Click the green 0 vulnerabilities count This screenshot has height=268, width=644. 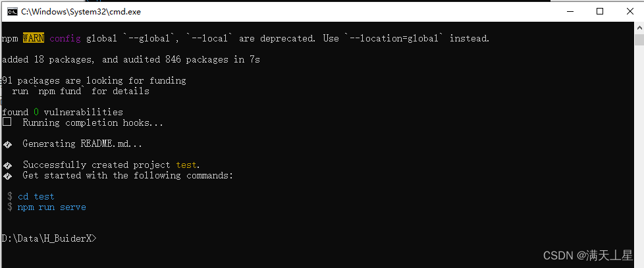(x=36, y=112)
